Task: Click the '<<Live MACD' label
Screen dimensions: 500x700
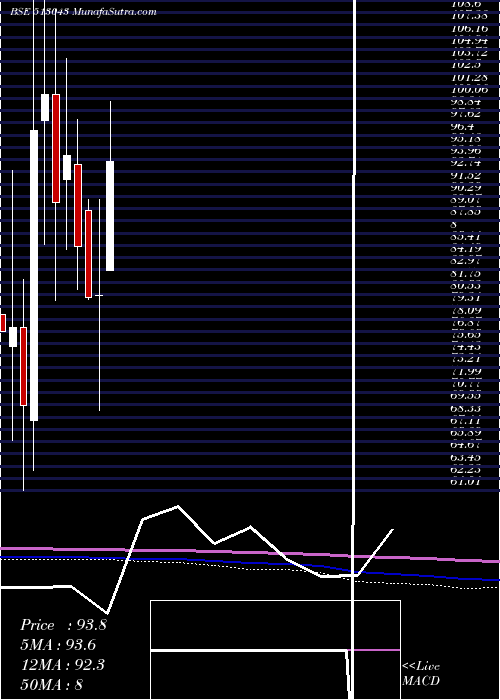Action: pos(421,673)
